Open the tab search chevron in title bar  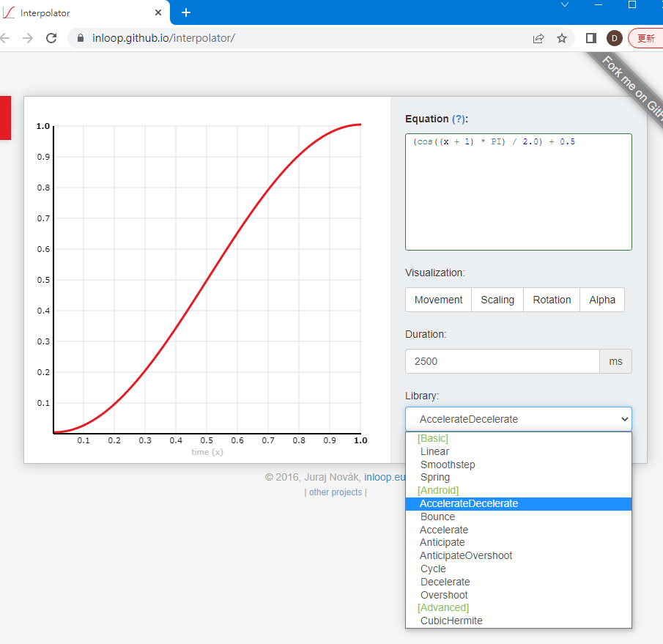pyautogui.click(x=565, y=4)
